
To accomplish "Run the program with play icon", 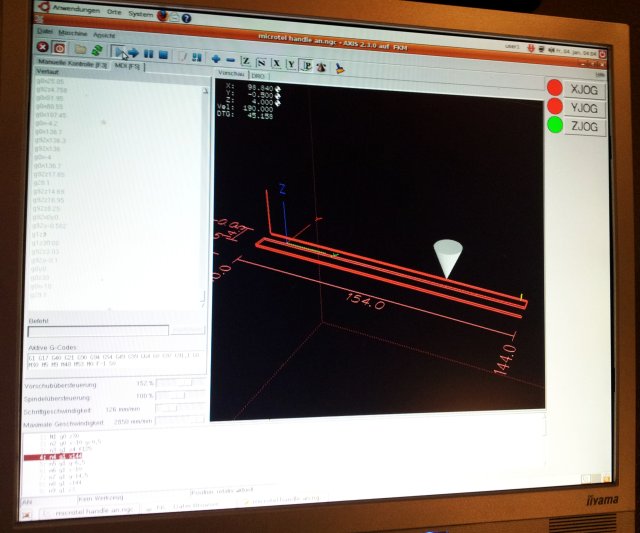I will click(118, 50).
